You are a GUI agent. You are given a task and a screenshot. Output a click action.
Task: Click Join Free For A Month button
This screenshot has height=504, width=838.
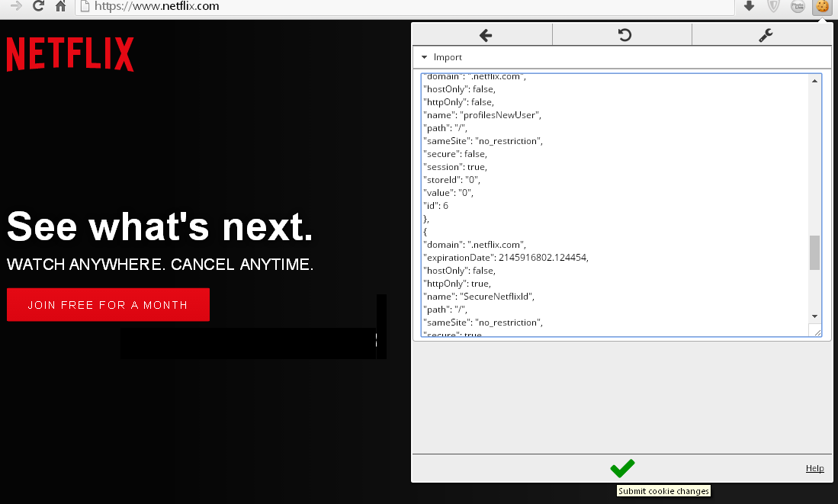point(108,305)
